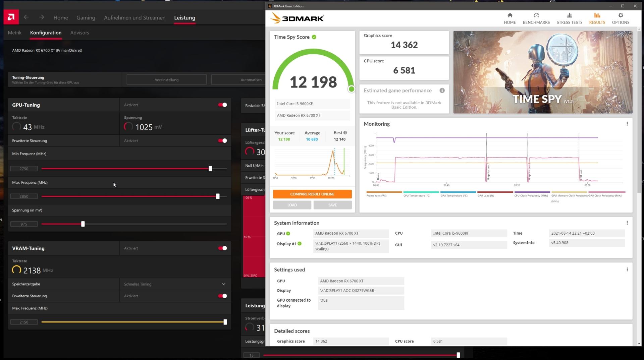Open the Settings used three-dot menu
The image size is (644, 360).
click(x=627, y=269)
